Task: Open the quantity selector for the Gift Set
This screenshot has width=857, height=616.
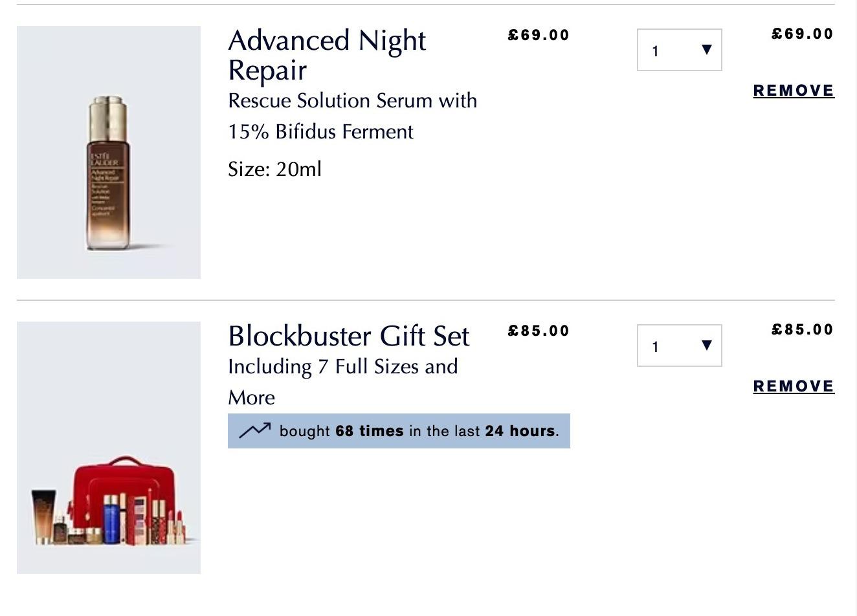Action: point(680,346)
